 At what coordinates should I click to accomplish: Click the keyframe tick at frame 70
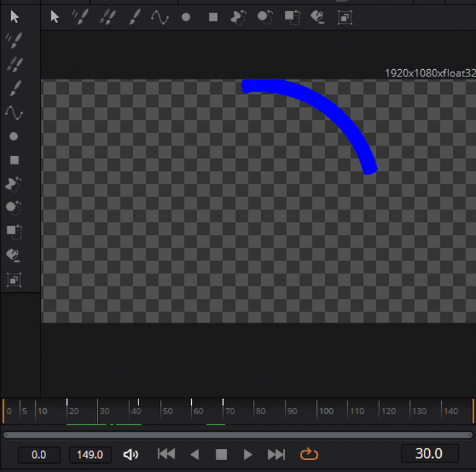click(223, 402)
